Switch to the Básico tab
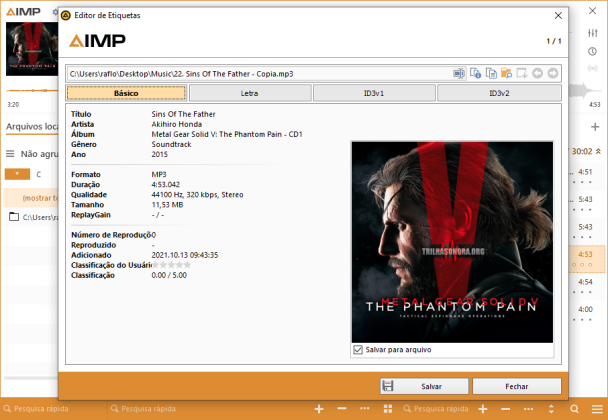 pos(126,93)
